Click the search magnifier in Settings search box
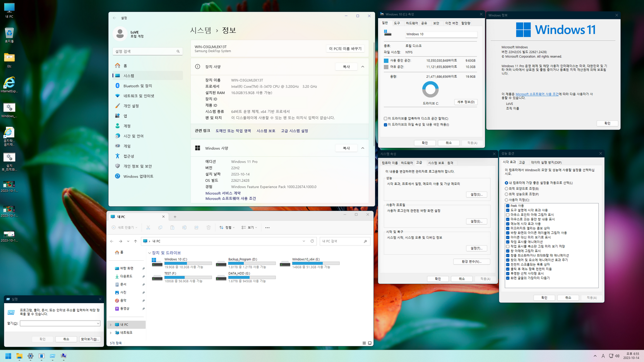Screen dimensions: 644x362 tap(178, 51)
